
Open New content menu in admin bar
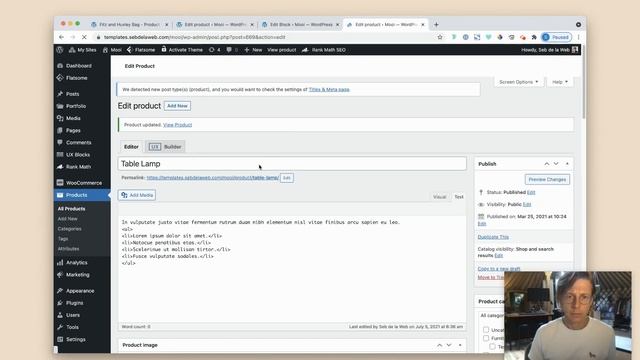253,50
